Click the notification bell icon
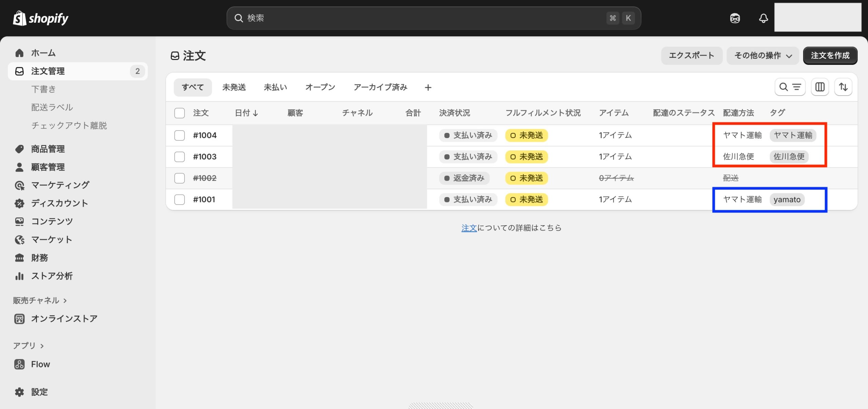This screenshot has width=868, height=409. [763, 18]
